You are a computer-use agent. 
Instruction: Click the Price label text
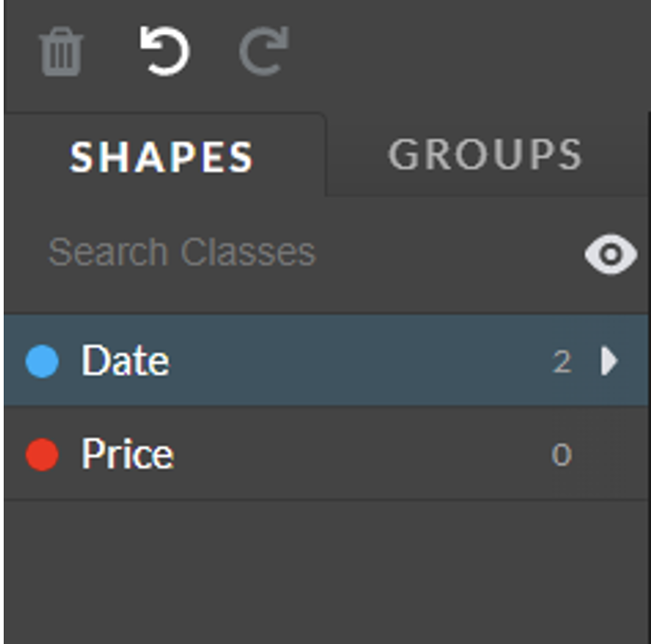[x=127, y=454]
